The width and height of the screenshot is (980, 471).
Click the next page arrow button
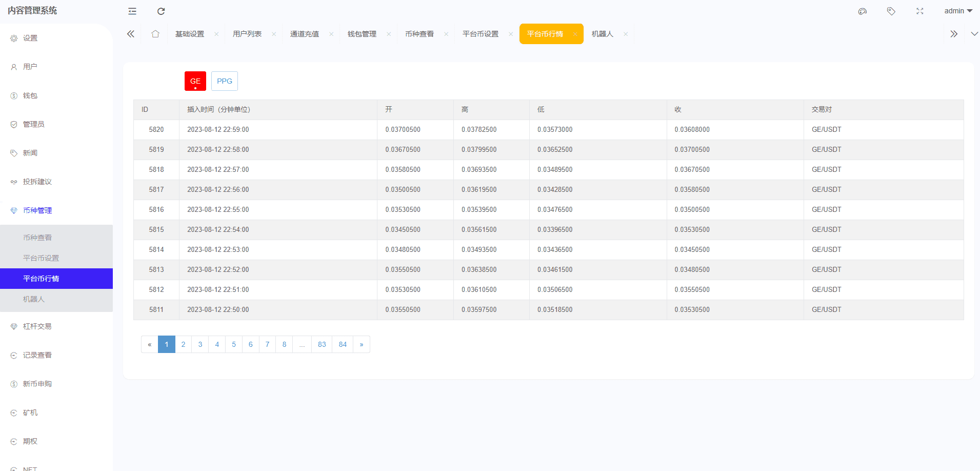coord(362,344)
